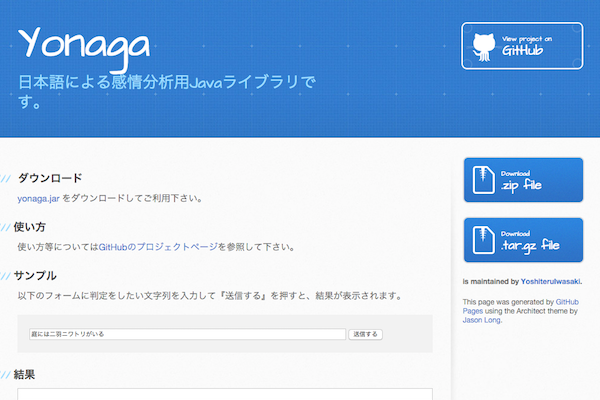Screen dimensions: 600x400
Task: Click the sample form instruction paragraph
Action: click(210, 296)
